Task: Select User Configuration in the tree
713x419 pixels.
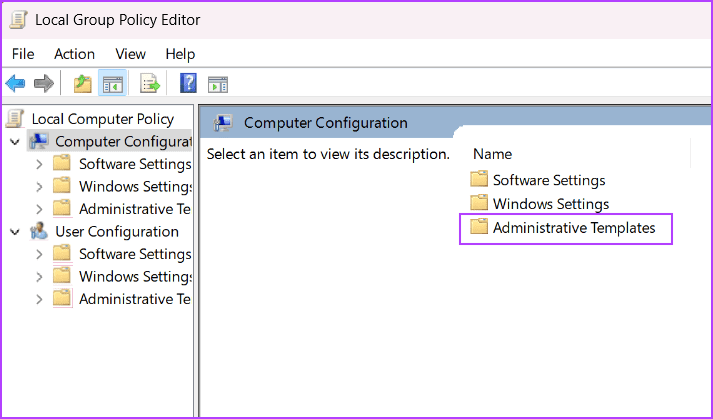Action: [117, 232]
